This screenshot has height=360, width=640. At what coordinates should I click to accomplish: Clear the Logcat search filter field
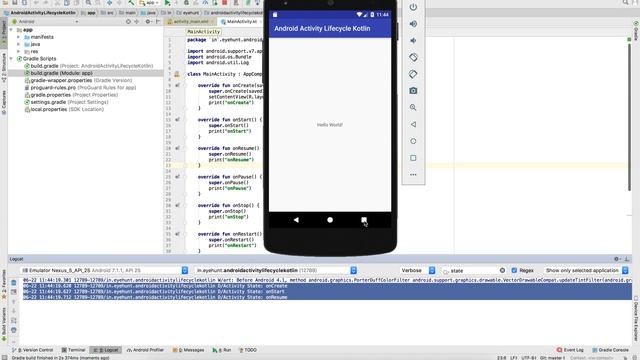[502, 270]
